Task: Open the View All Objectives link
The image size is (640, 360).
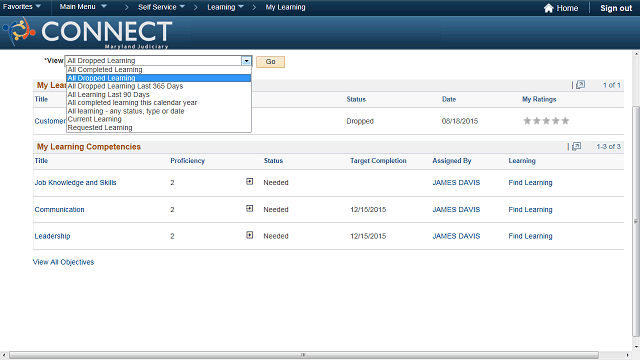Action: (63, 262)
